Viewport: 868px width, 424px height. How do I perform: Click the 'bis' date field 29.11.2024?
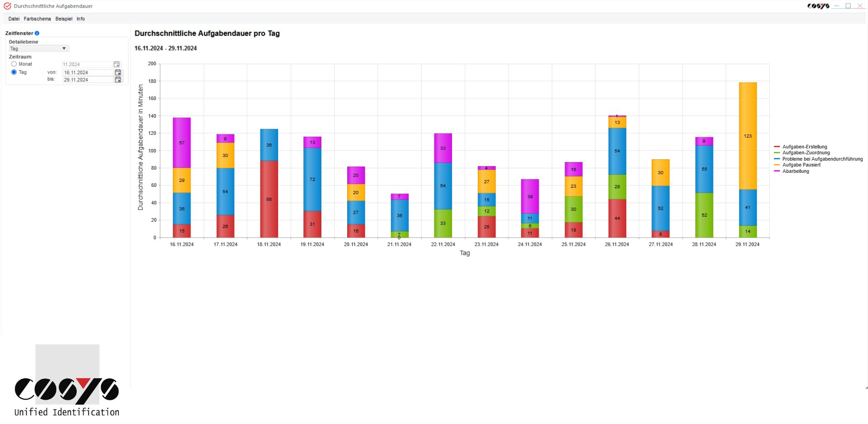pos(88,80)
